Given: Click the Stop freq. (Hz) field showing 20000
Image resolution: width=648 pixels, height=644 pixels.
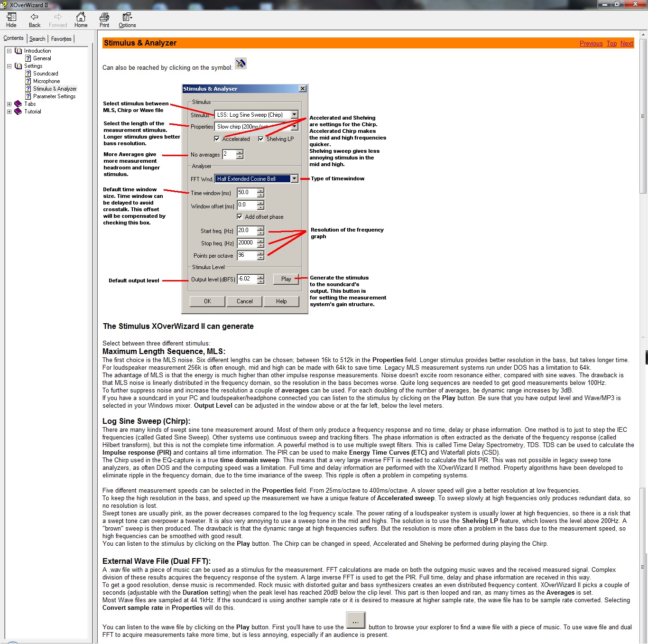Looking at the screenshot, I should [x=247, y=243].
